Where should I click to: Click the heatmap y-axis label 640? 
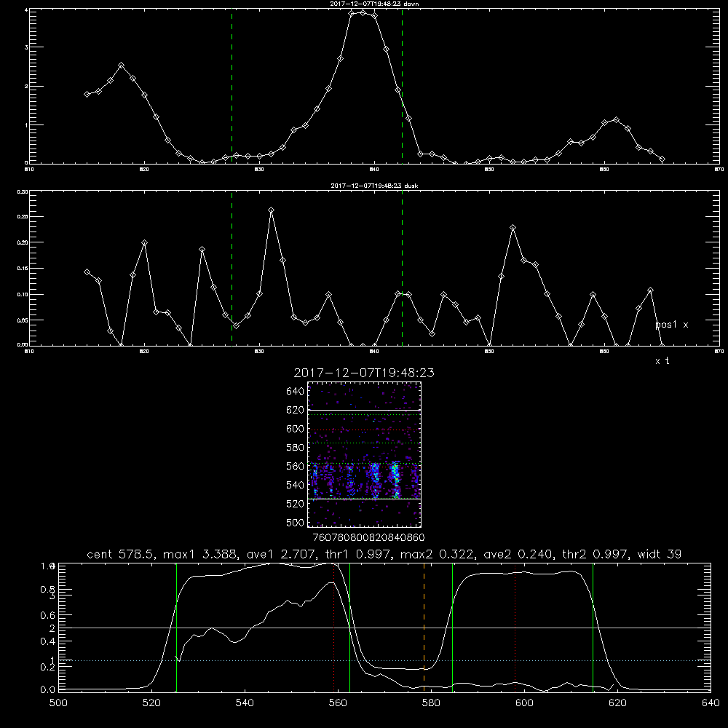(295, 391)
